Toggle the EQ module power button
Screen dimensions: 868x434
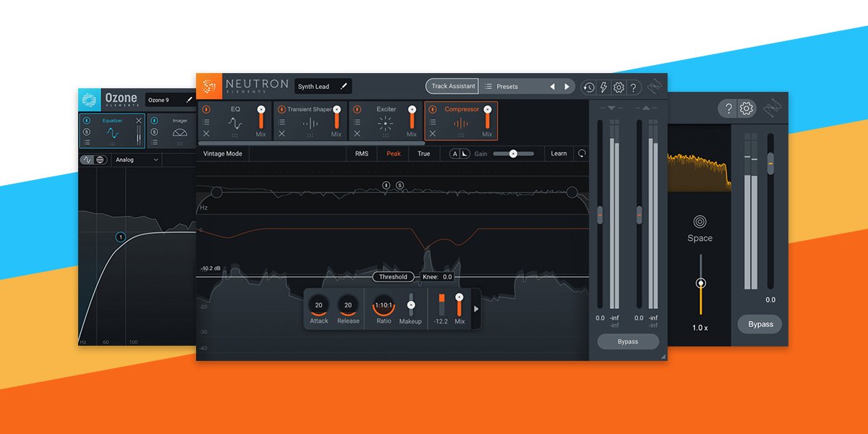click(x=206, y=109)
